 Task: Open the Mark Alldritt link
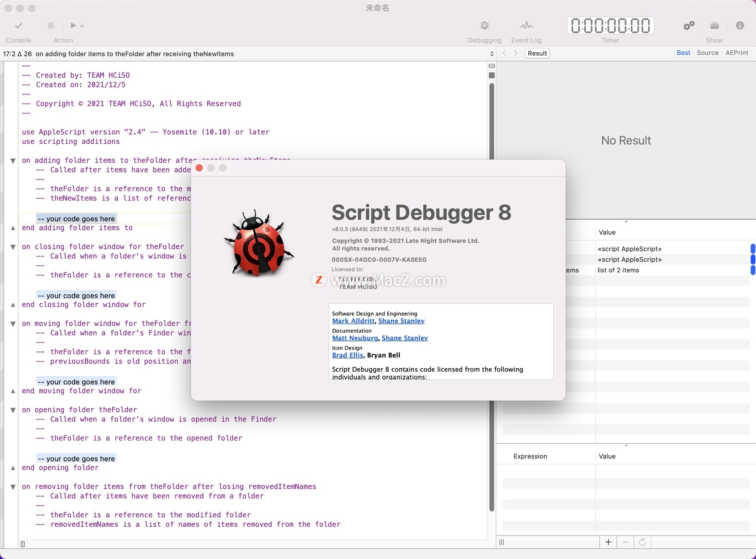pos(353,321)
